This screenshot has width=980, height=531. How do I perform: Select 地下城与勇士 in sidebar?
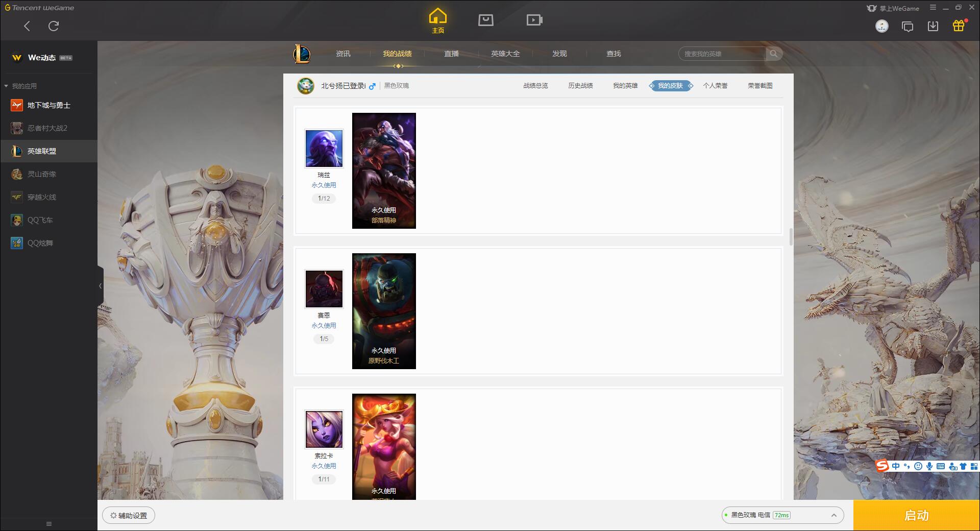coord(48,105)
